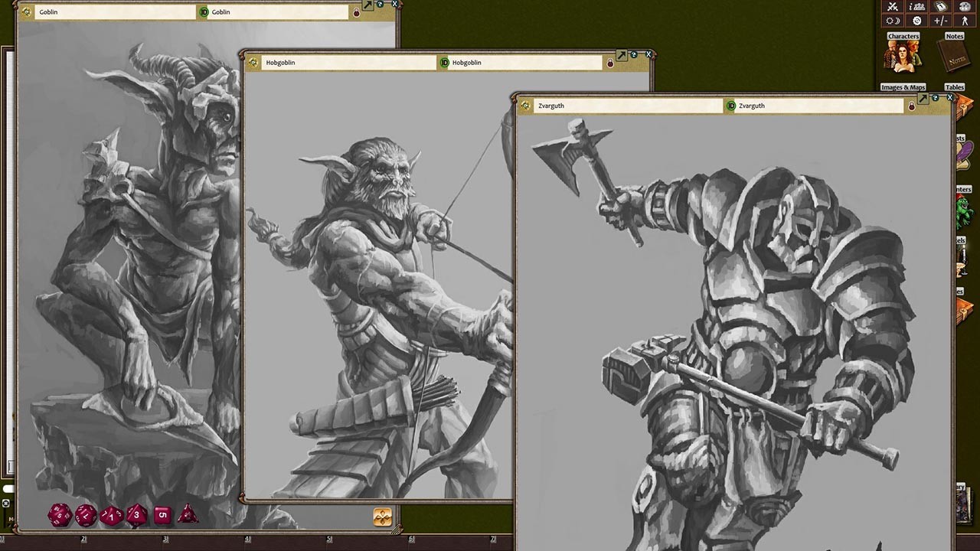Toggle day/night with the sun-moon icon
The width and height of the screenshot is (980, 551).
pyautogui.click(x=893, y=21)
